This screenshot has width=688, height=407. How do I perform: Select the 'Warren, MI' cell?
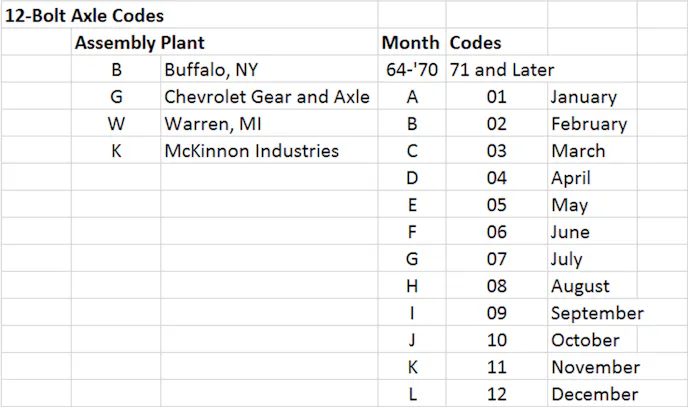point(213,124)
